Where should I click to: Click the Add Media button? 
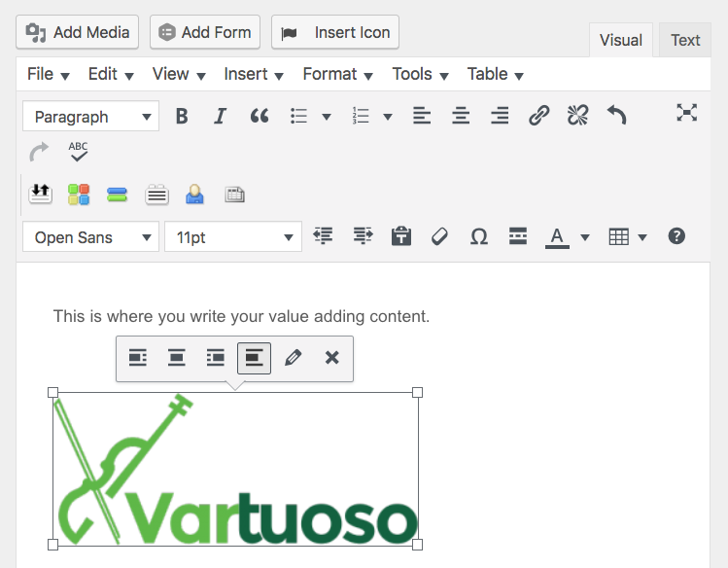(x=77, y=32)
